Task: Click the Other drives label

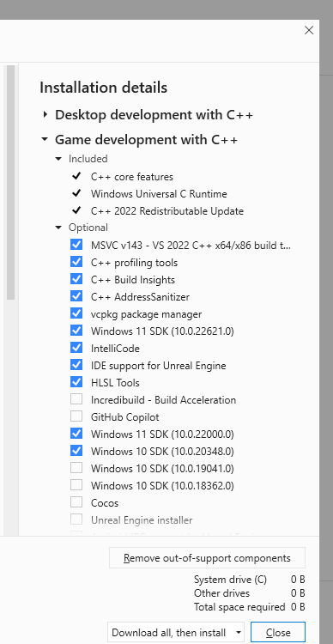Action: [x=221, y=593]
